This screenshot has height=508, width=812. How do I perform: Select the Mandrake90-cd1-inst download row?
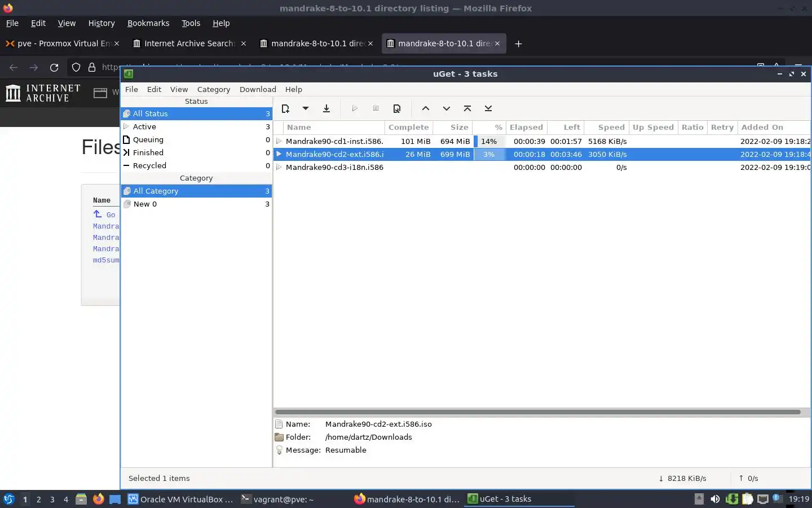click(542, 141)
